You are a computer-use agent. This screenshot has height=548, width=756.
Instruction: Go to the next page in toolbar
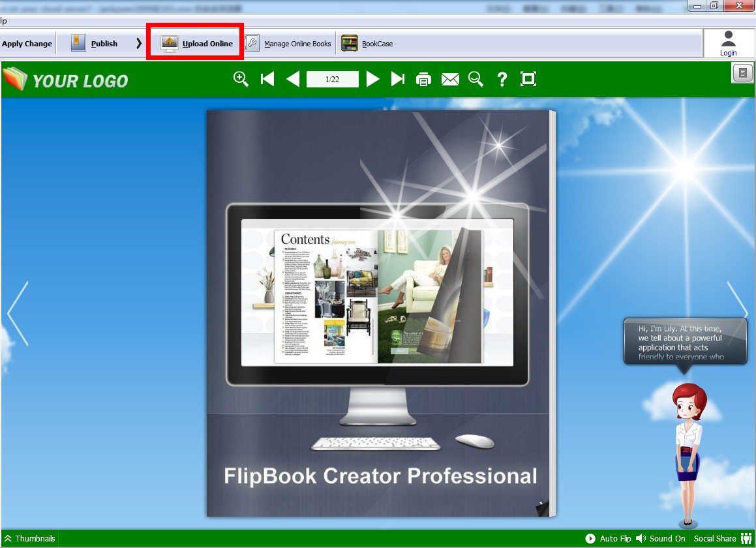pos(372,79)
